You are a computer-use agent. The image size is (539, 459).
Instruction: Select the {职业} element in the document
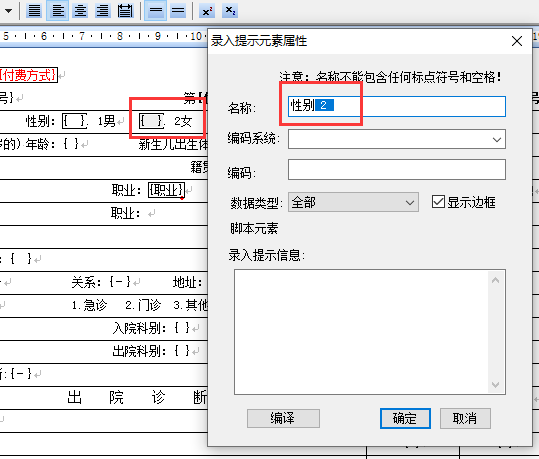click(x=166, y=190)
